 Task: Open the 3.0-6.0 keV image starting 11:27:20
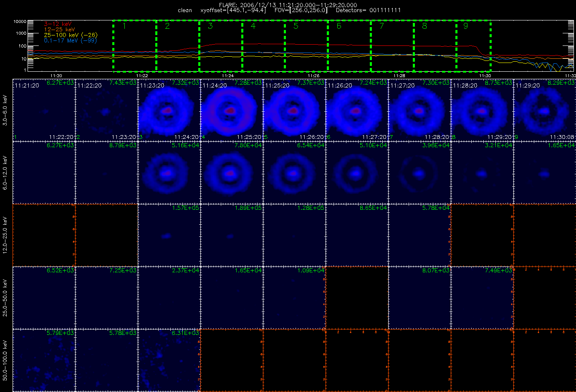click(419, 110)
